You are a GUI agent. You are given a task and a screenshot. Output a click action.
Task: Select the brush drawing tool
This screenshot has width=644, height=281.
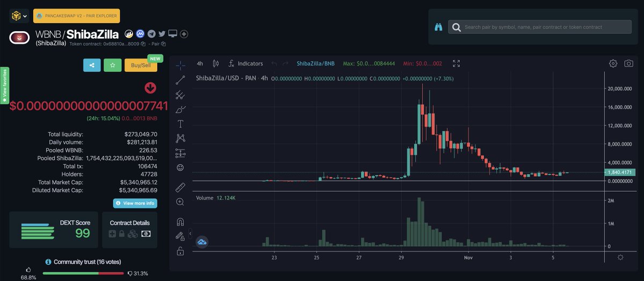click(180, 110)
